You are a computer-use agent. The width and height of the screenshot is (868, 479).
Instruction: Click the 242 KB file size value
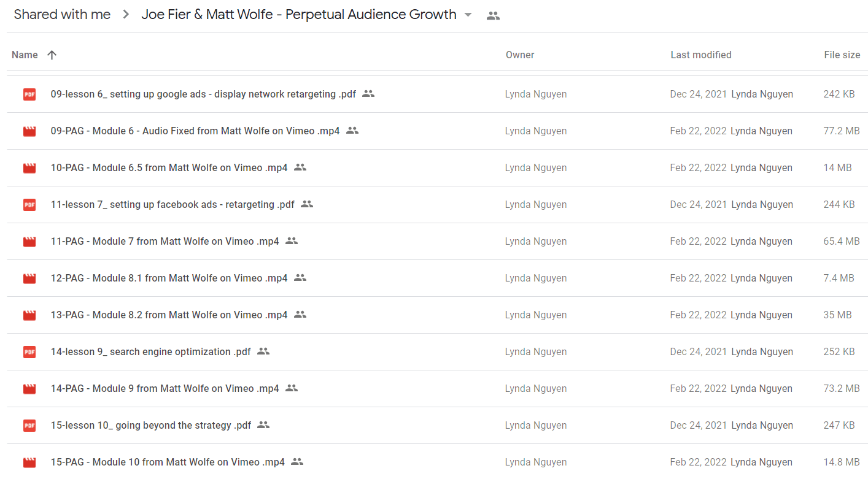(x=839, y=94)
